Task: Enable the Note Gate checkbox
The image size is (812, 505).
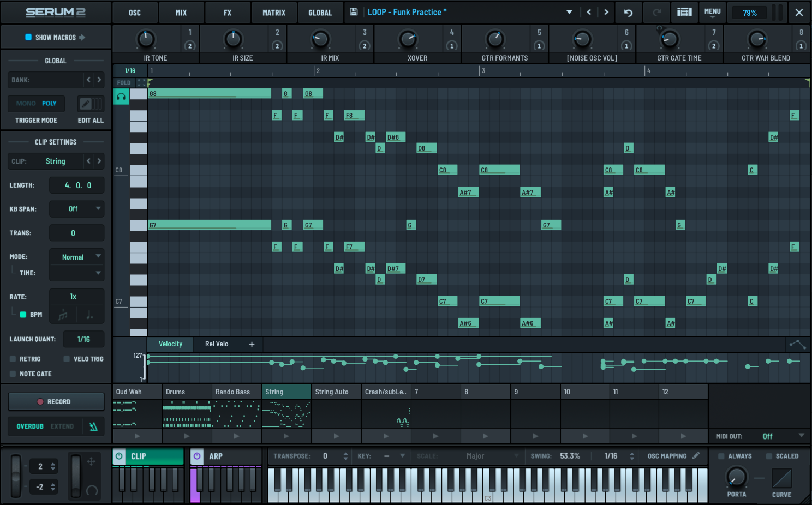Action: coord(13,374)
